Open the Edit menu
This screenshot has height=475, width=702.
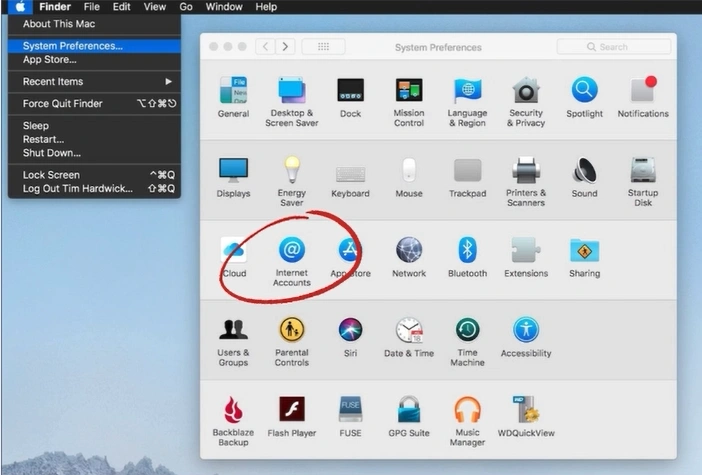pos(121,7)
